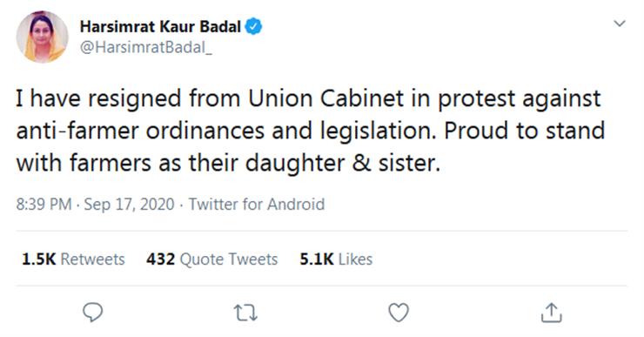View the 1.5K Retweets list
This screenshot has width=644, height=337.
73,259
